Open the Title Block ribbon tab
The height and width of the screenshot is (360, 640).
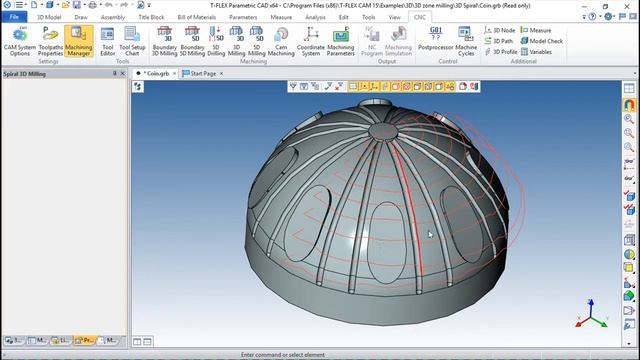point(151,17)
